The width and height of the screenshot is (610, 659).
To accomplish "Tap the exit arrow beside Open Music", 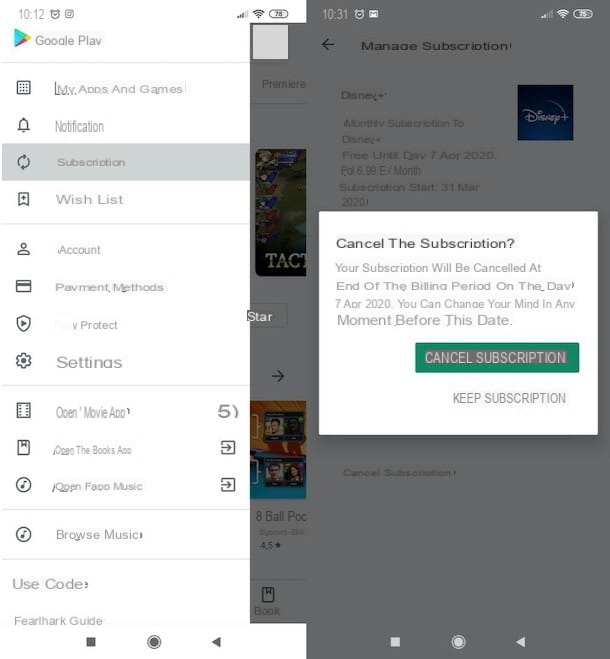I will coord(228,485).
